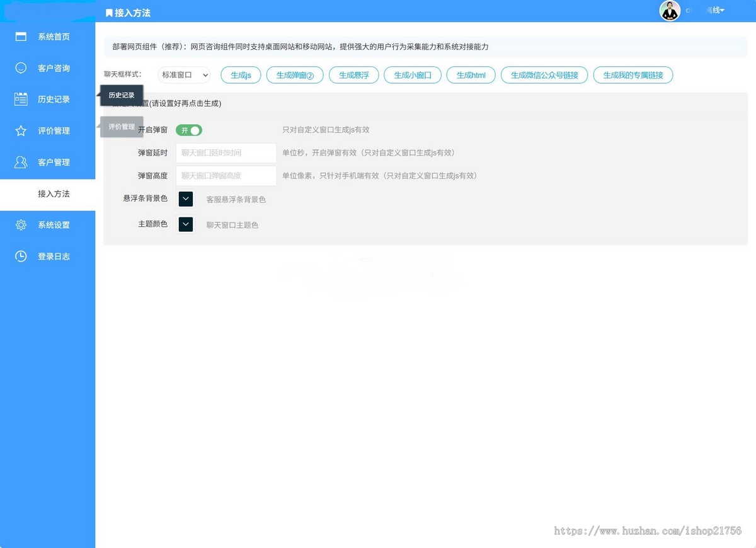Click the 生成小窗口 button

pos(413,75)
